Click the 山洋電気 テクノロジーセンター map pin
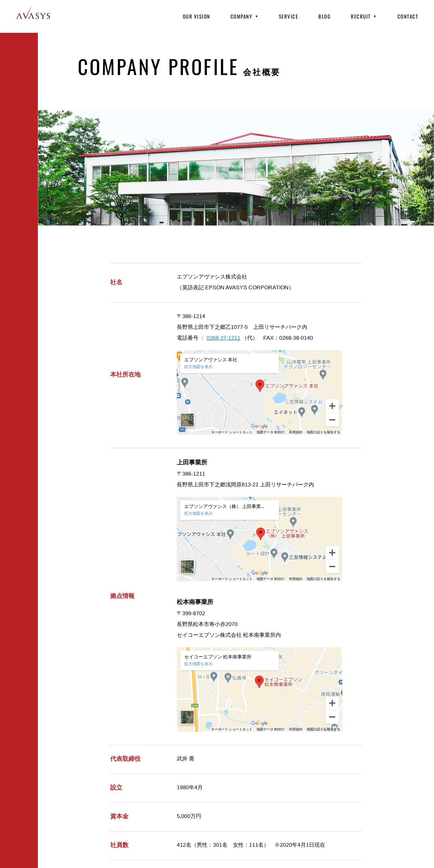Image resolution: width=434 pixels, height=868 pixels. 323,374
